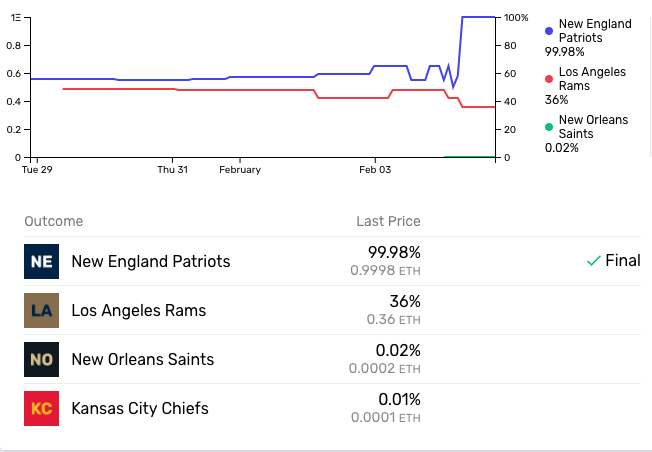Image resolution: width=652 pixels, height=452 pixels.
Task: Click the LA Rams logo icon
Action: [42, 310]
